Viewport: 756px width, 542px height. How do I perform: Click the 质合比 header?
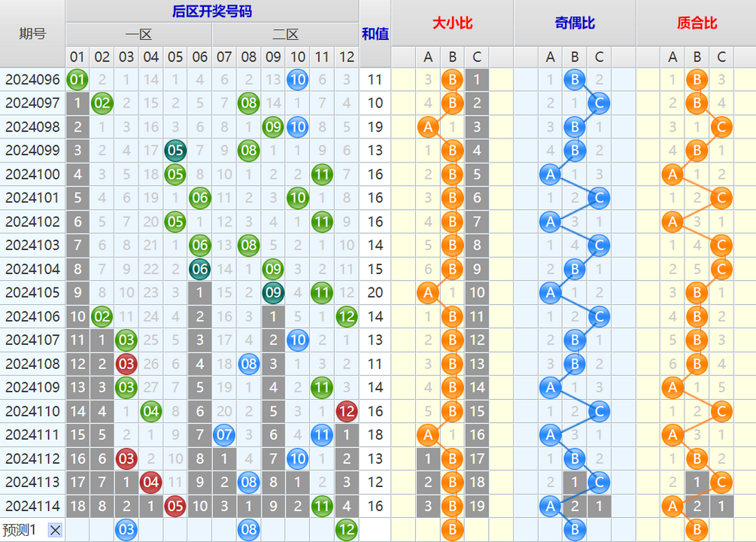697,23
